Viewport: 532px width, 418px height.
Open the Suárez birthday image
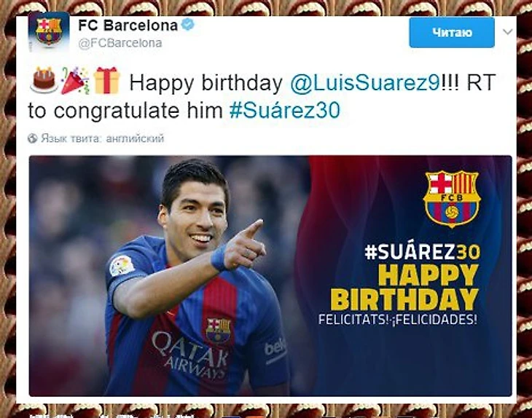click(270, 276)
